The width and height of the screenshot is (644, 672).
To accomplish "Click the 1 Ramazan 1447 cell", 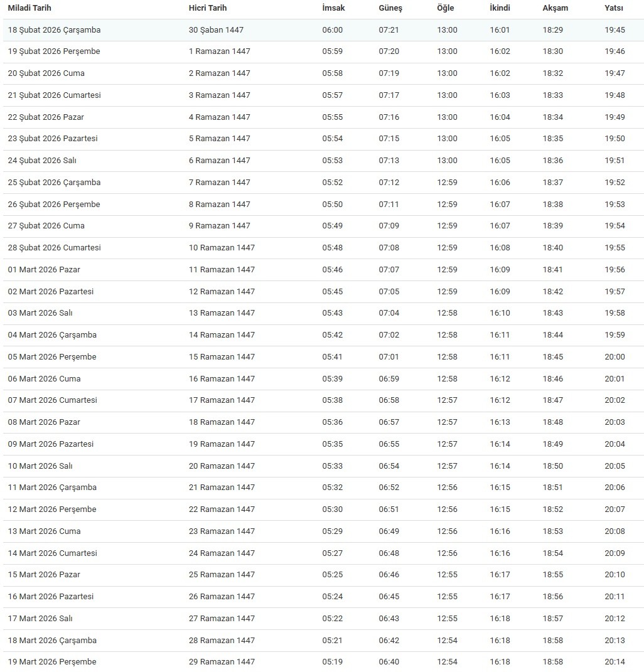I will (219, 51).
